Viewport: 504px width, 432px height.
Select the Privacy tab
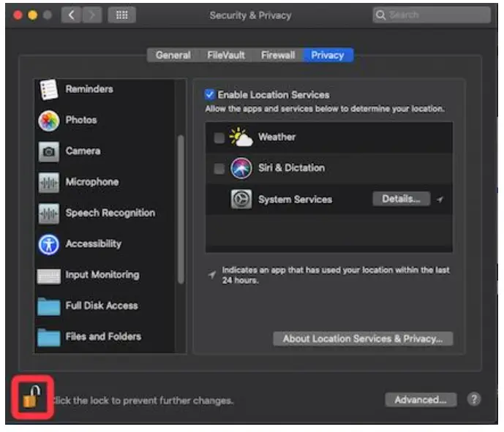(328, 56)
